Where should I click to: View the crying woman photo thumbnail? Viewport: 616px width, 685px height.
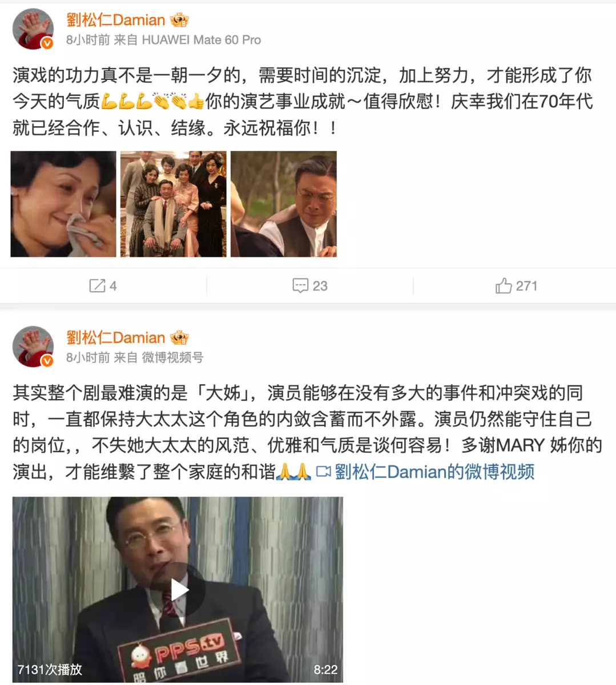pyautogui.click(x=63, y=204)
